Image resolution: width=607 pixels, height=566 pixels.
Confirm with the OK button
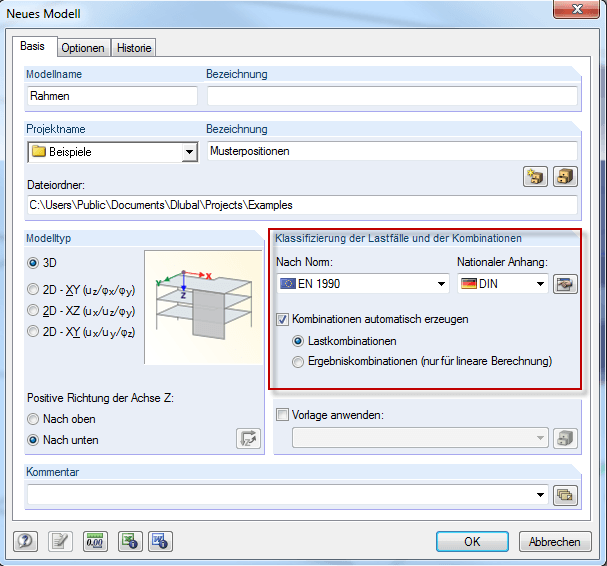pyautogui.click(x=472, y=541)
